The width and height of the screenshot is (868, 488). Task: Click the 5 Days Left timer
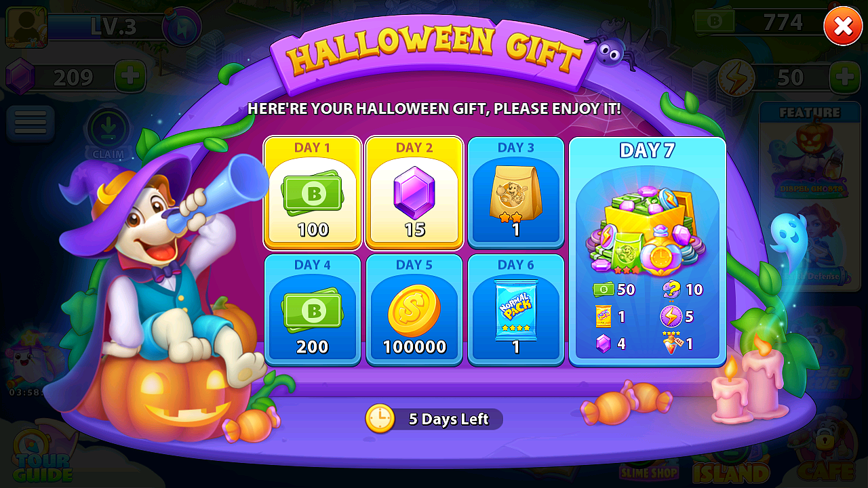pyautogui.click(x=434, y=419)
